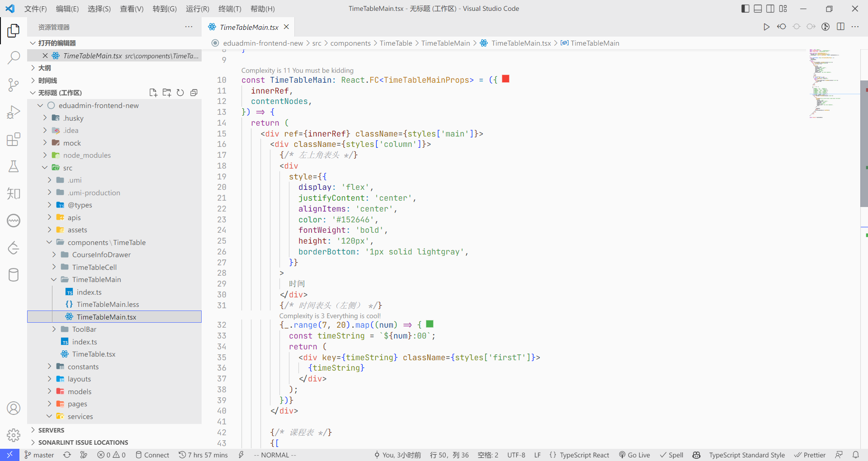Open the database cylinder view in activity bar
868x461 pixels.
click(x=14, y=275)
